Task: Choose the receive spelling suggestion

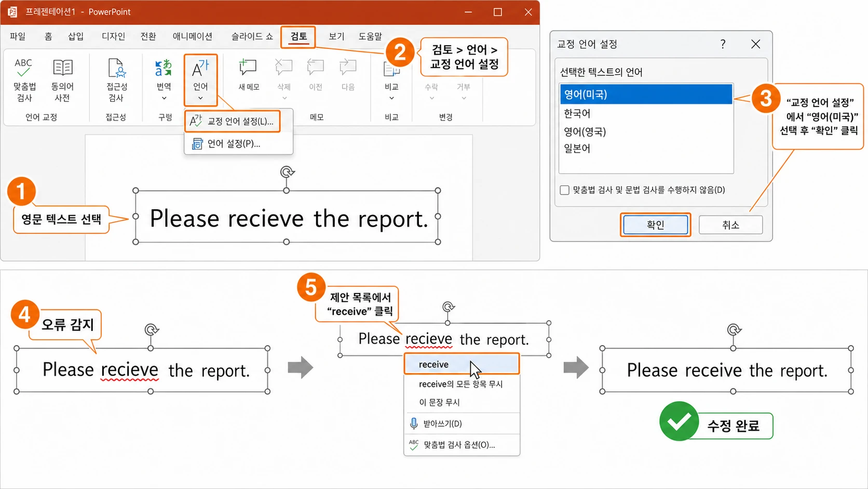Action: pyautogui.click(x=462, y=364)
